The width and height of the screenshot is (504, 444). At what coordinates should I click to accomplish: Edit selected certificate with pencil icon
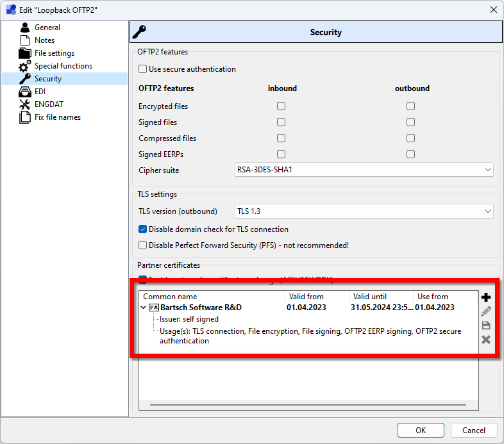pos(486,311)
